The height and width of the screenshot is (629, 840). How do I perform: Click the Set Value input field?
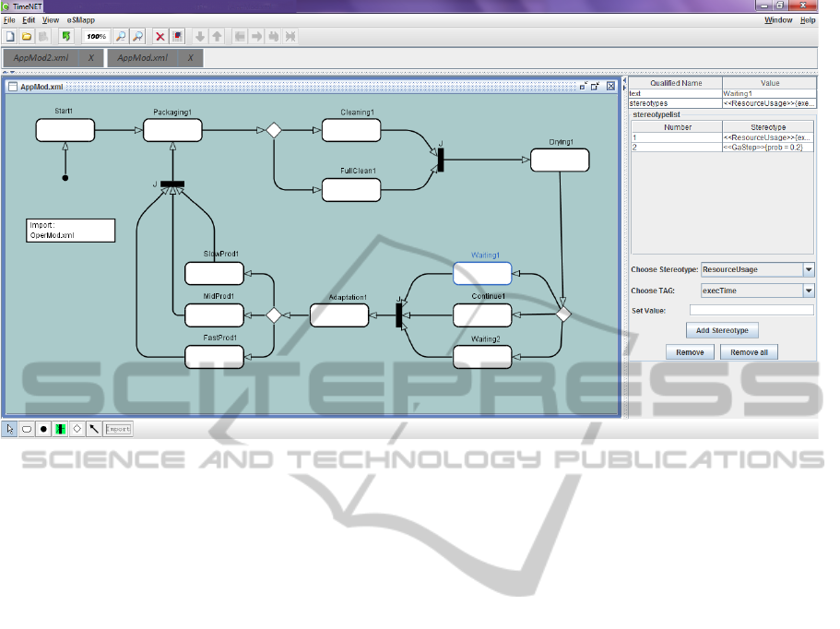(751, 310)
